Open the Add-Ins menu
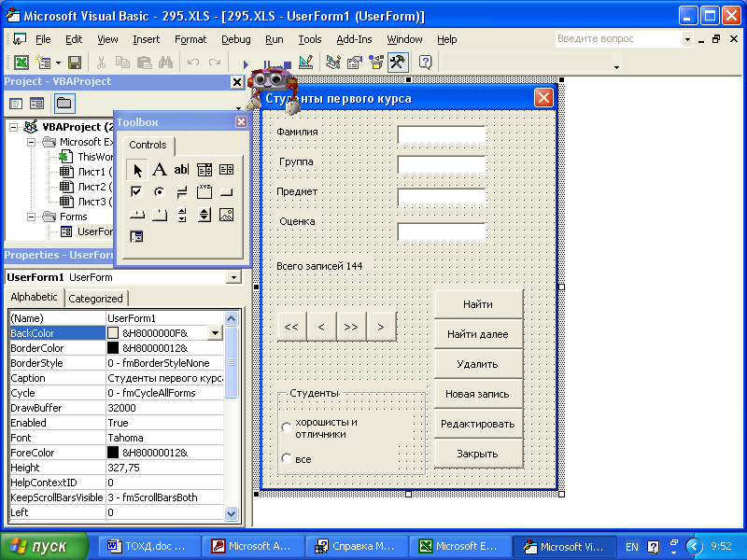The height and width of the screenshot is (560, 747). point(354,39)
